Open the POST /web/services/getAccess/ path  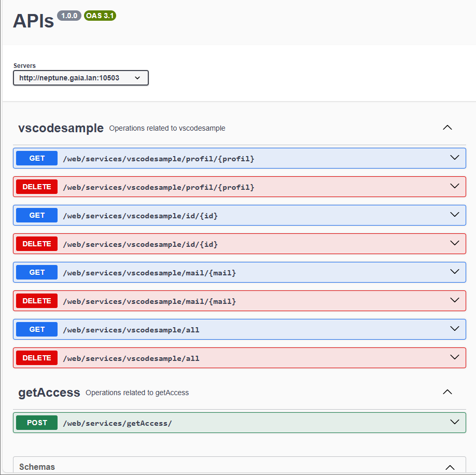[117, 423]
